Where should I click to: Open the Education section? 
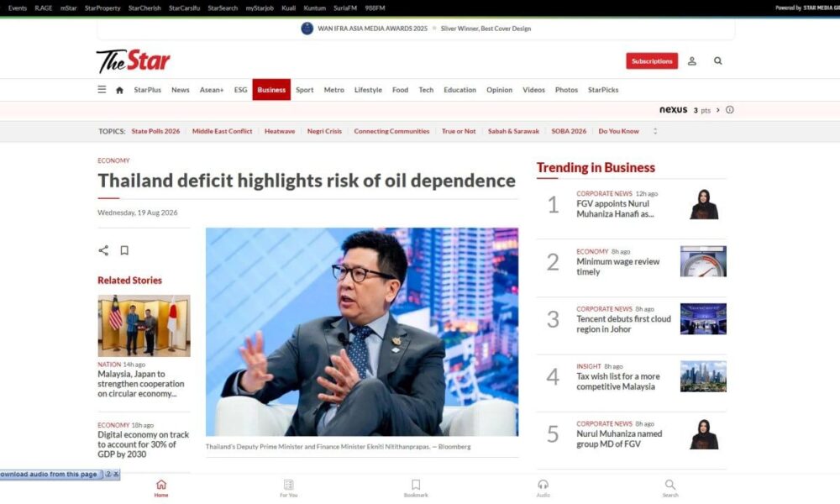[x=459, y=90]
